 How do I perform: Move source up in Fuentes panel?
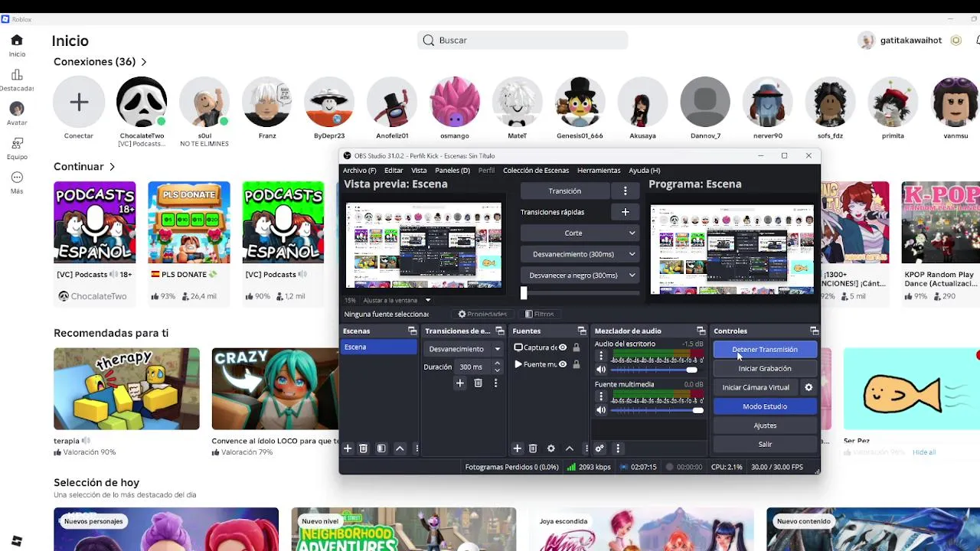click(569, 448)
